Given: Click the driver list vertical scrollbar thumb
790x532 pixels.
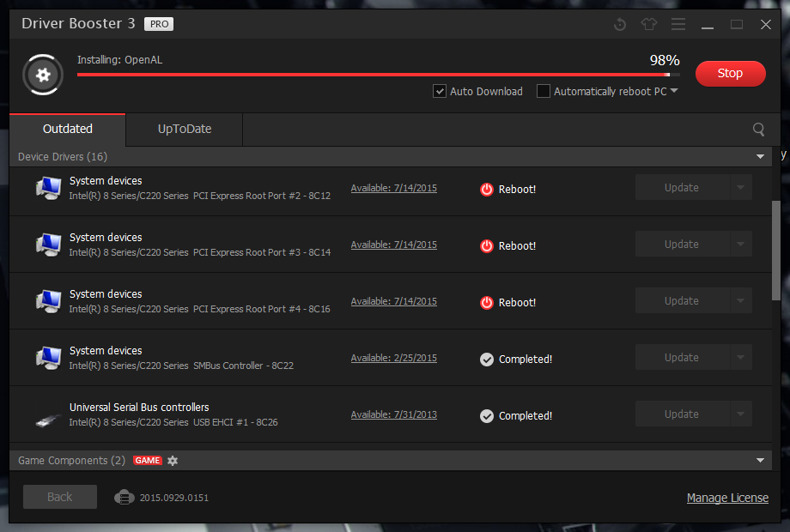Looking at the screenshot, I should pyautogui.click(x=776, y=251).
